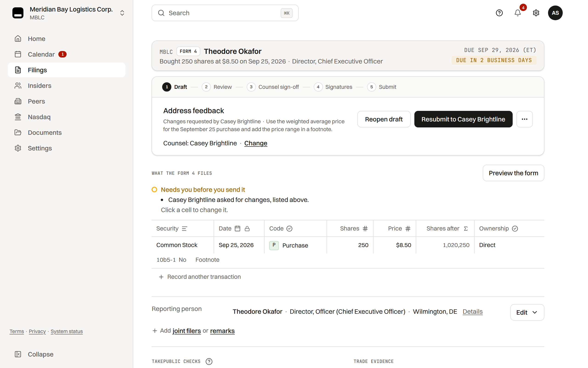Image resolution: width=588 pixels, height=368 pixels.
Task: Open Nasdaq in sidebar
Action: 67,117
